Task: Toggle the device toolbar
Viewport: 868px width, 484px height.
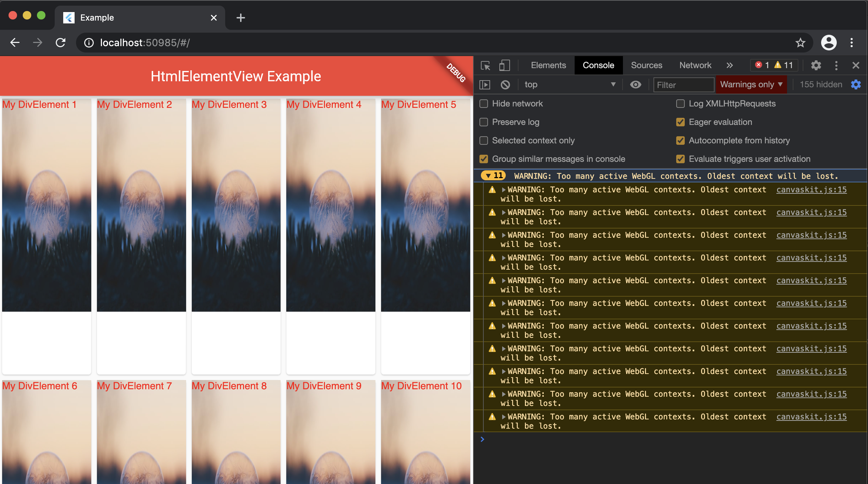Action: (505, 65)
